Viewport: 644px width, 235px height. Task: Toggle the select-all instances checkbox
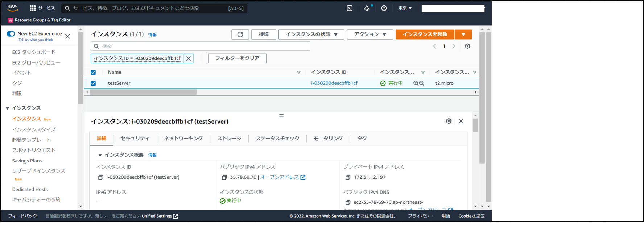pos(93,72)
